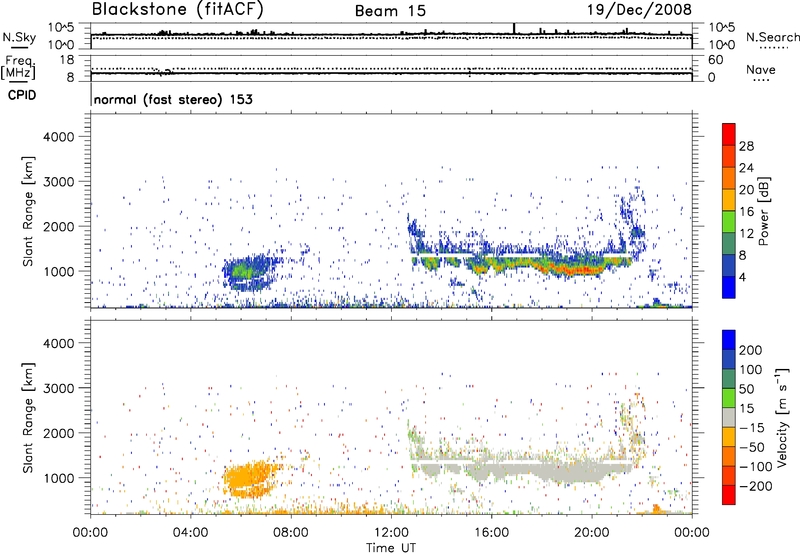
Task: Pick the Velocity colorbar segment between 100 and 200
Action: pos(729,359)
